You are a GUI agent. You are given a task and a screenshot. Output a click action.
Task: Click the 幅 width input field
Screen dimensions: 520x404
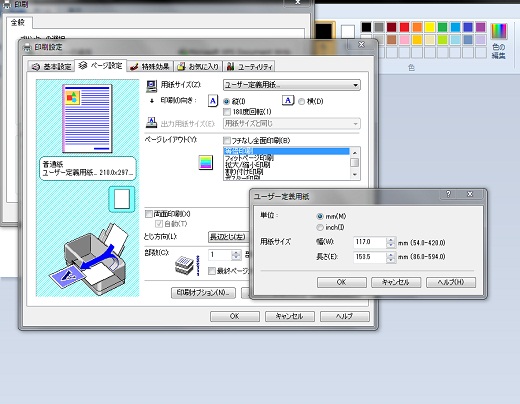[x=370, y=242]
